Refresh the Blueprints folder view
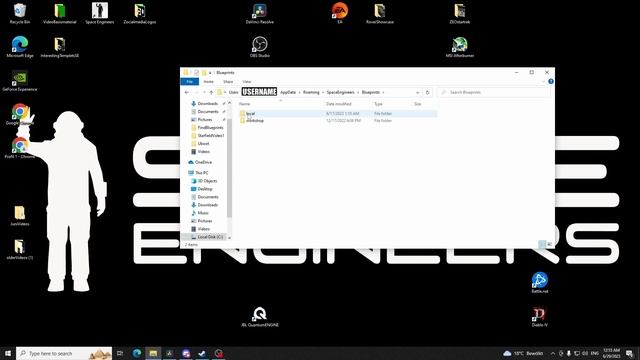Screen dimensions: 640x360 (x=427, y=93)
